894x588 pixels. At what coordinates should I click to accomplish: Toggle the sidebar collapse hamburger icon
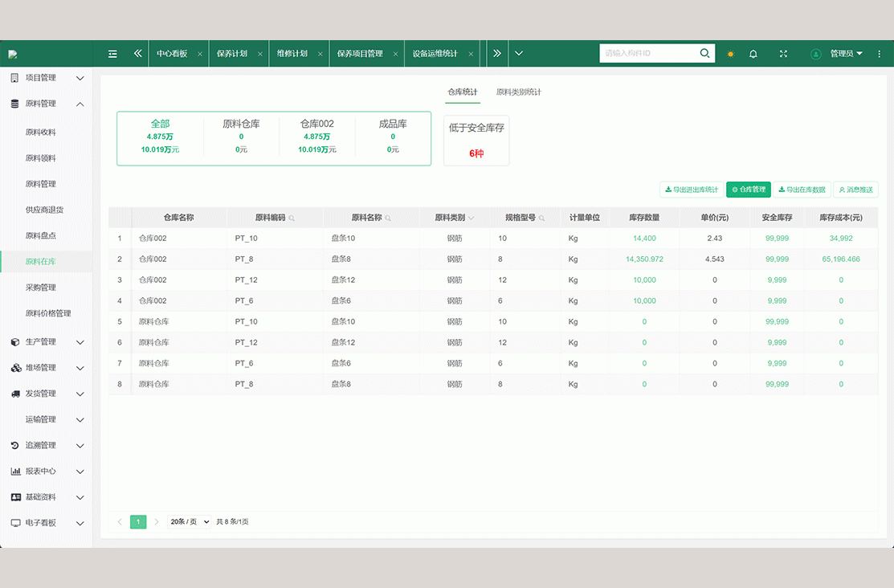point(112,54)
